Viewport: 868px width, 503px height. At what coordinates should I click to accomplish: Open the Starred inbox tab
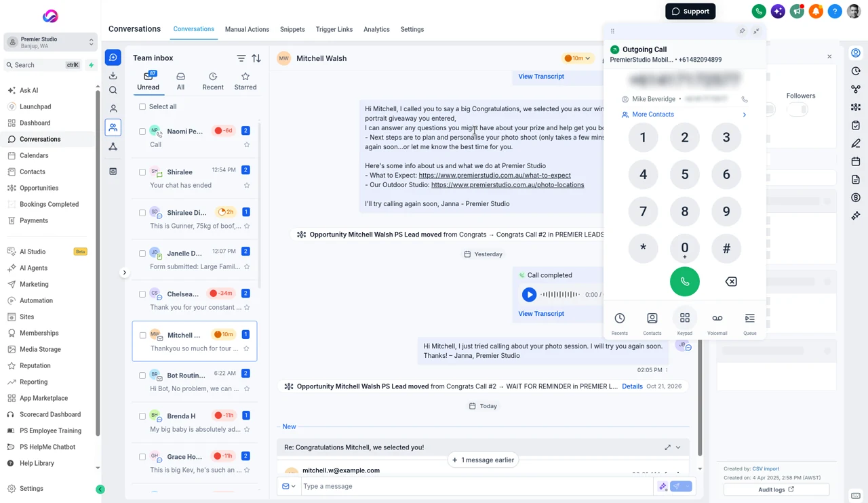click(245, 81)
